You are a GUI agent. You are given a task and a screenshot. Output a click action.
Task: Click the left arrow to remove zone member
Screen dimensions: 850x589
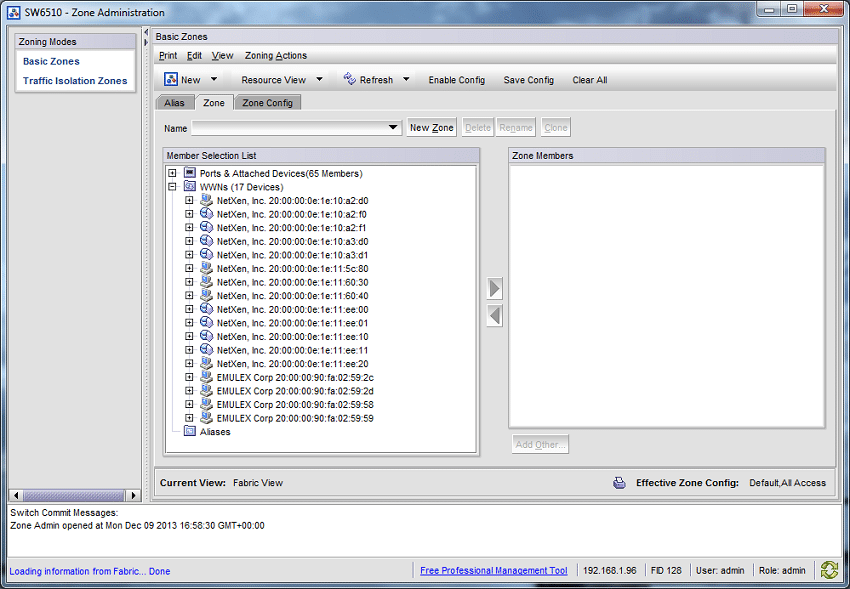pyautogui.click(x=494, y=315)
